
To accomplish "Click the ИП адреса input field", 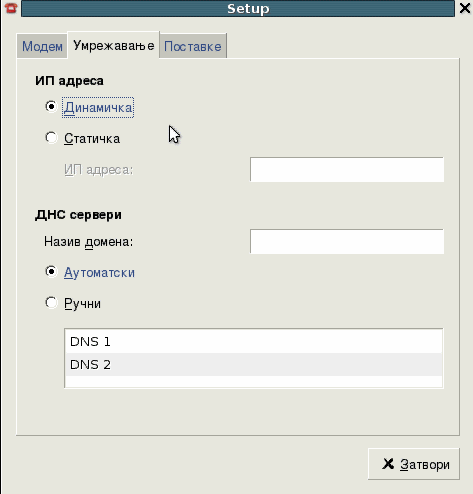I will [347, 170].
